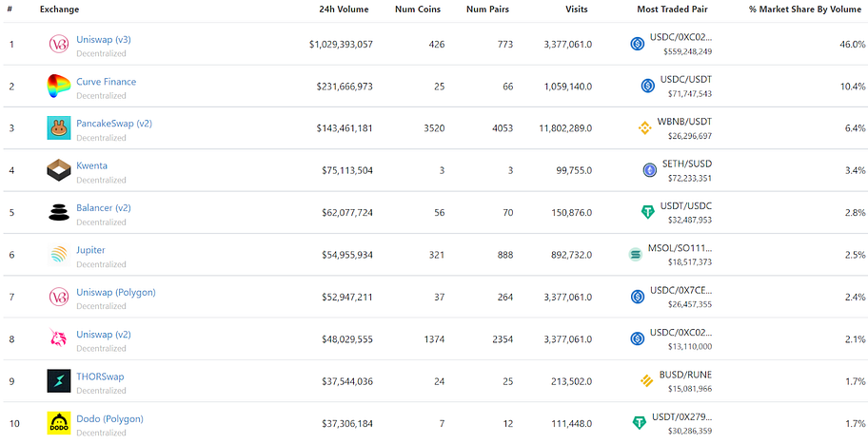Click the Kwenta box logo icon

point(59,170)
